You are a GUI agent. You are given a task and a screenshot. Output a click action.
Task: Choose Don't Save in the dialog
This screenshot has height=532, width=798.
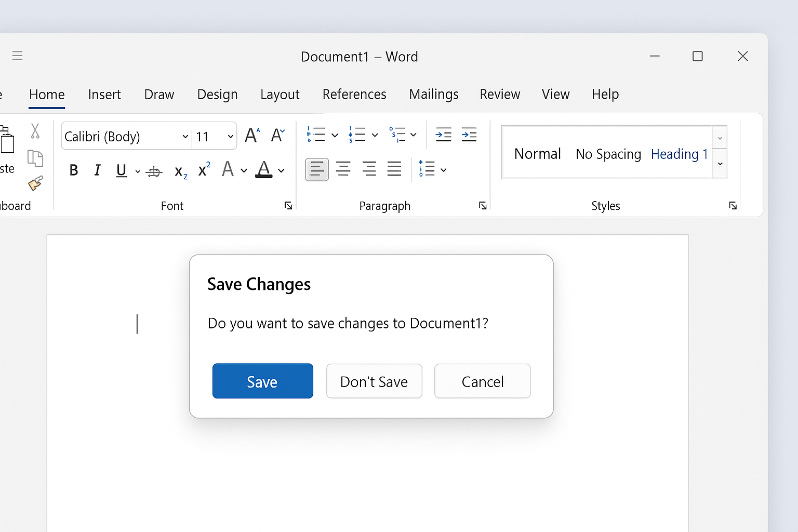[x=374, y=381]
